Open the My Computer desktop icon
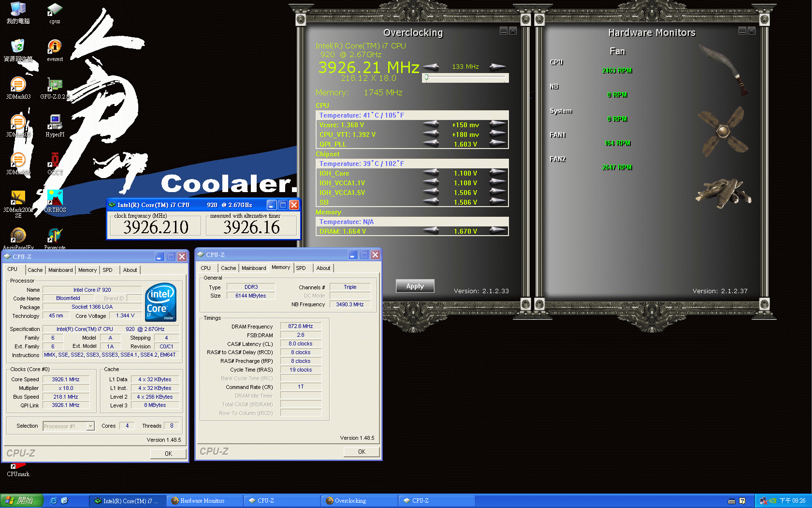The width and height of the screenshot is (812, 508). click(x=18, y=14)
